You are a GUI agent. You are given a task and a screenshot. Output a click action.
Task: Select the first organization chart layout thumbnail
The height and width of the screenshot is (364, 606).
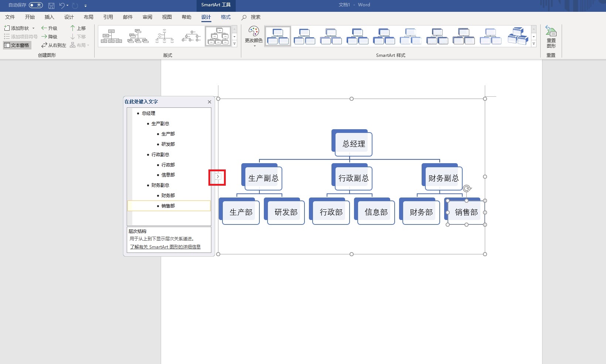pyautogui.click(x=111, y=36)
